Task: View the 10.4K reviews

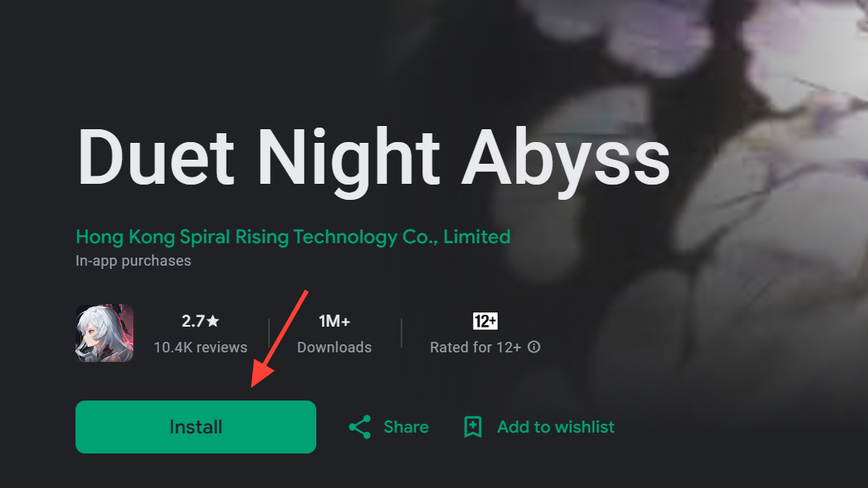Action: click(201, 348)
